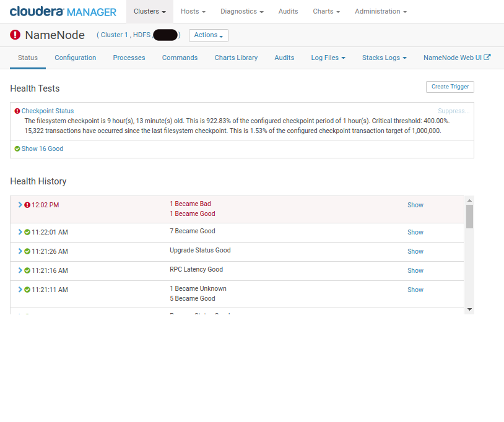Screen dimensions: 504x422
Task: Open the Stacks Logs dropdown tab
Action: click(x=385, y=58)
